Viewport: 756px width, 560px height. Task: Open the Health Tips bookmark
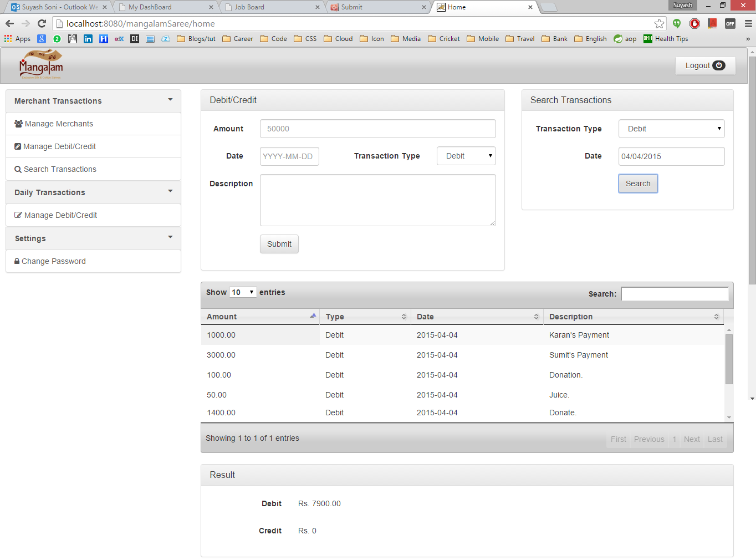tap(666, 39)
